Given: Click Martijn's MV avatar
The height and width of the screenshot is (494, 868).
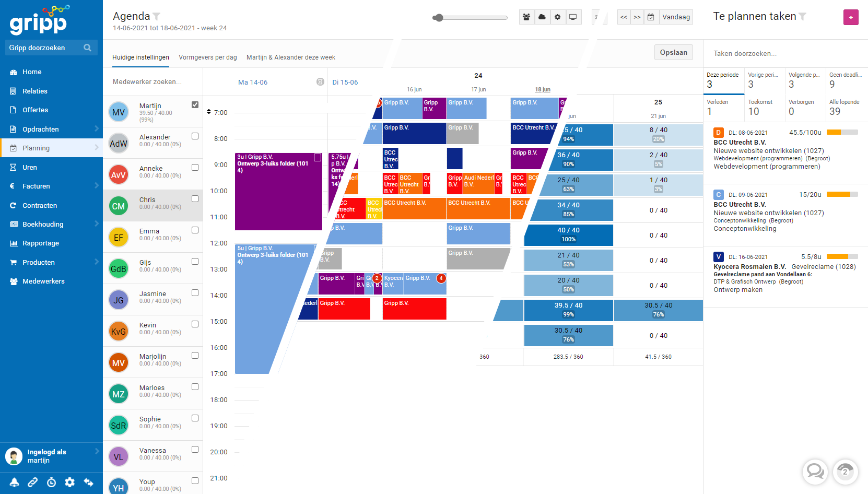Looking at the screenshot, I should point(119,112).
